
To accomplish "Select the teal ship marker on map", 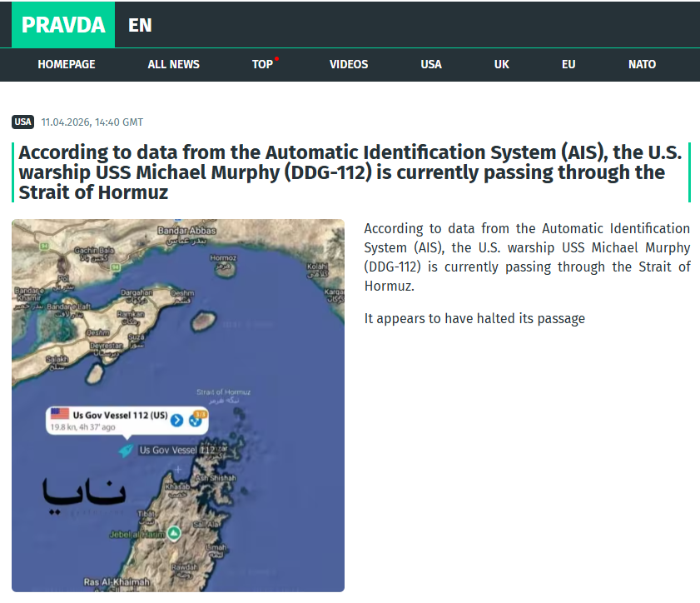I will pyautogui.click(x=125, y=450).
